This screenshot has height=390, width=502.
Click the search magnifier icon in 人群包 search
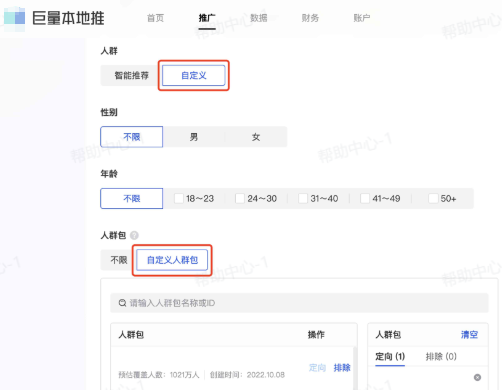(122, 303)
